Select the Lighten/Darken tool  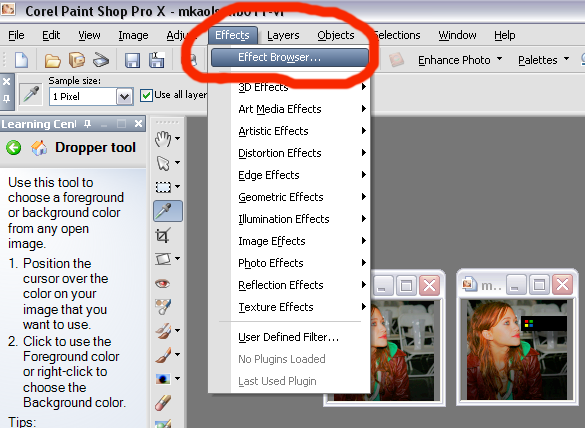coord(163,379)
